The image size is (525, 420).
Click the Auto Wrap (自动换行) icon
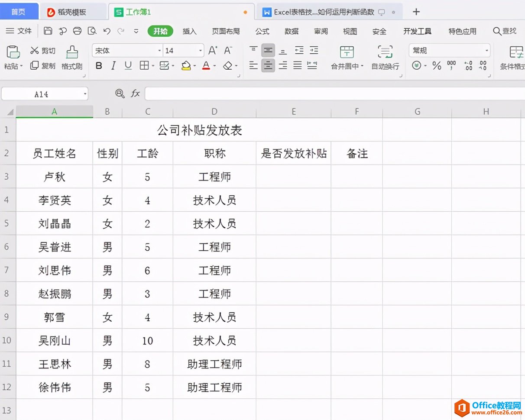pos(385,52)
